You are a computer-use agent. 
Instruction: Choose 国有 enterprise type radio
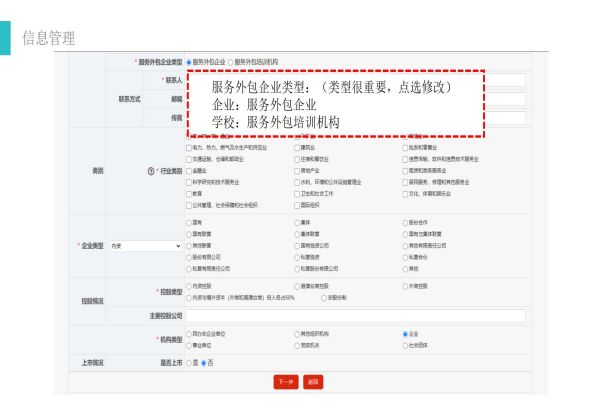(x=190, y=222)
